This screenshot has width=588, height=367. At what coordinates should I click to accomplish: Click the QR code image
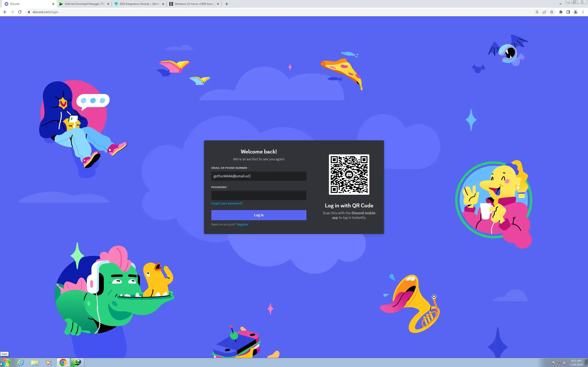click(x=349, y=174)
